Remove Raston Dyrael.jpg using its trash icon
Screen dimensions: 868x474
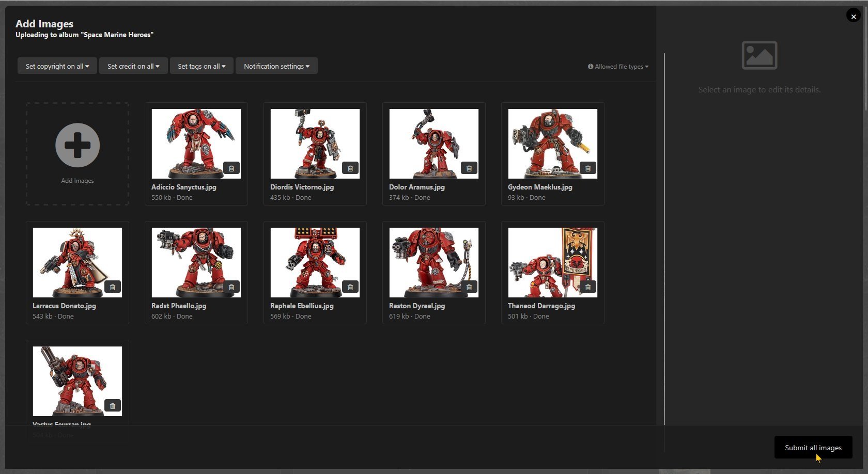point(469,287)
